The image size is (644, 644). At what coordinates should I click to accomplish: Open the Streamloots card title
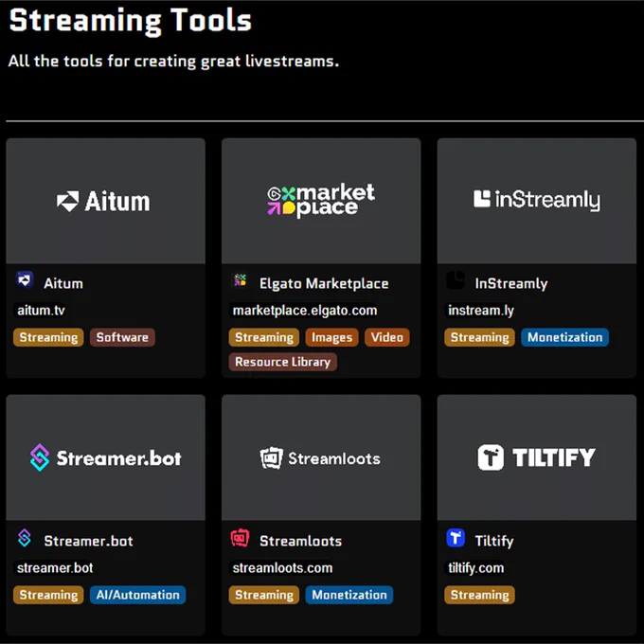pyautogui.click(x=300, y=541)
